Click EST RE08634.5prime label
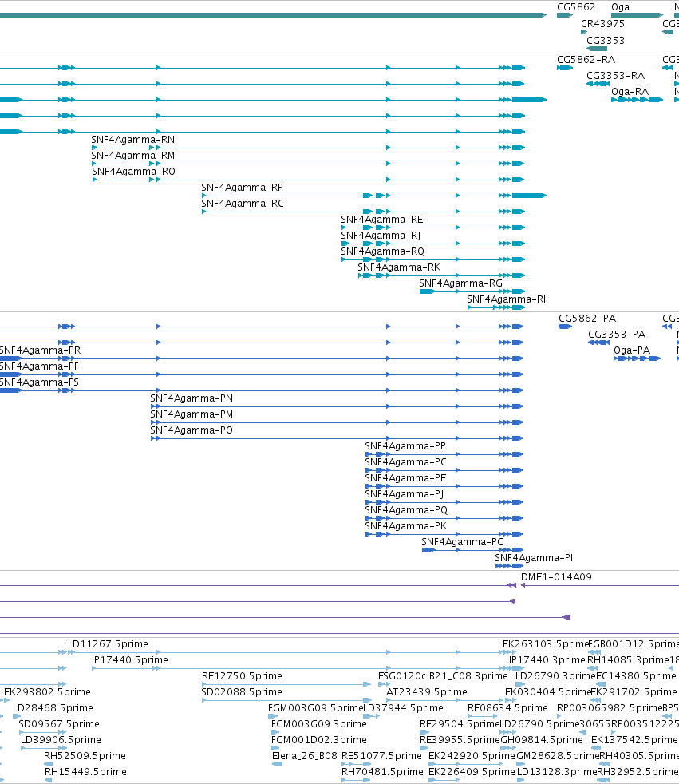 (x=507, y=708)
